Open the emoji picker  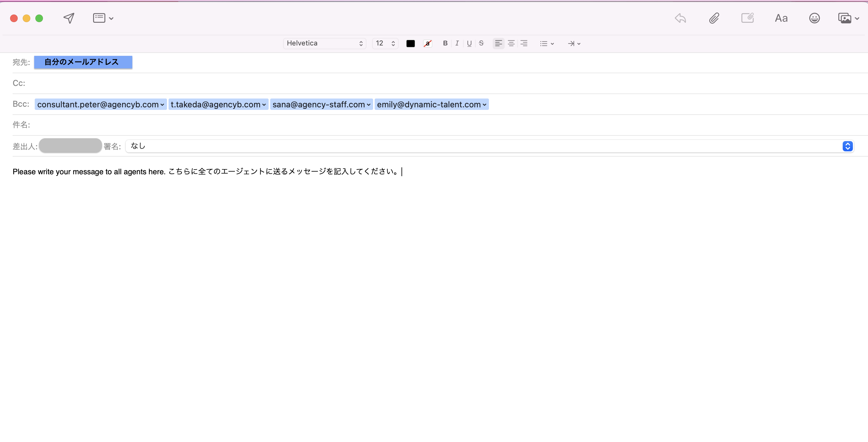(814, 18)
